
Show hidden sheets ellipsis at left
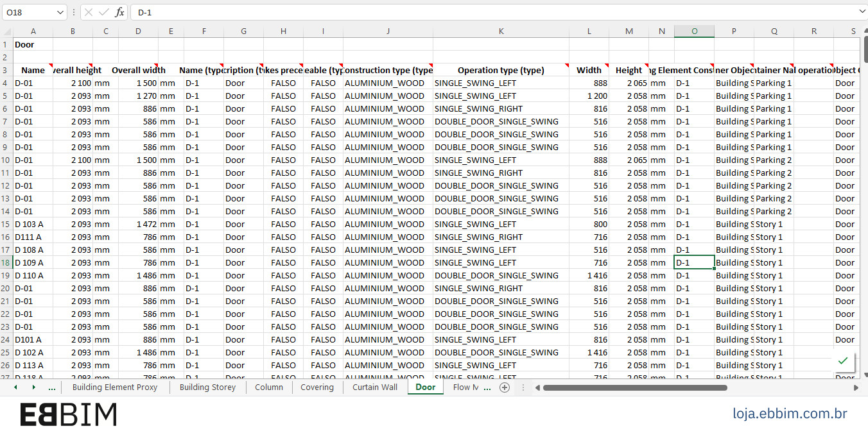tap(52, 387)
